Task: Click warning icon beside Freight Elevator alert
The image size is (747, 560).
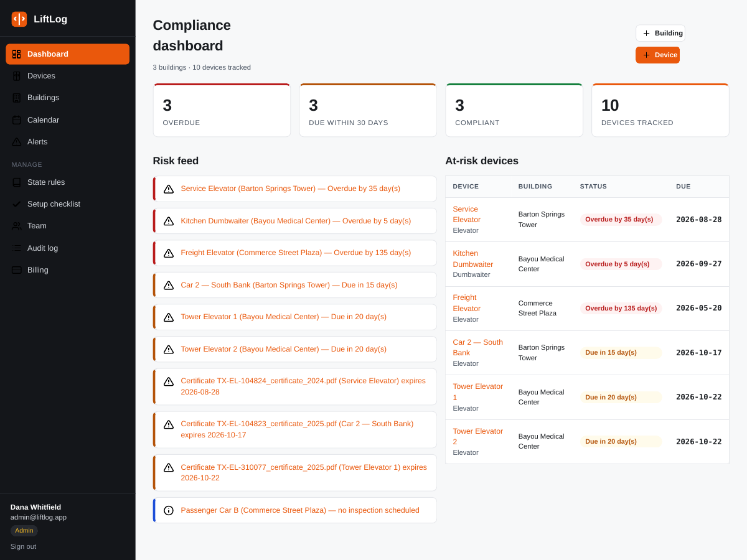Action: [169, 253]
